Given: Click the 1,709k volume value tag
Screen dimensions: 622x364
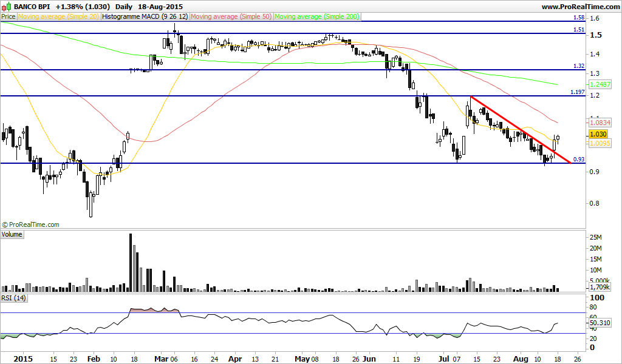Looking at the screenshot, I should click(x=600, y=287).
